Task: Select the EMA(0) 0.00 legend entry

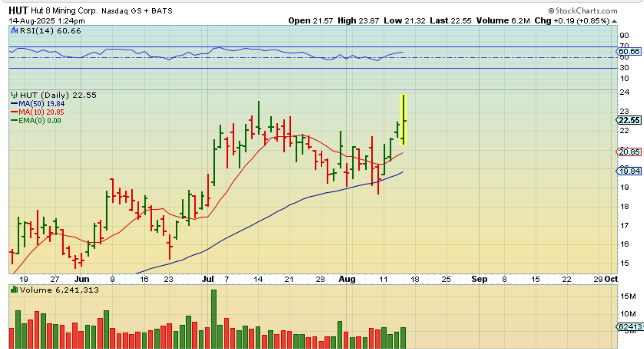Action: [x=36, y=121]
